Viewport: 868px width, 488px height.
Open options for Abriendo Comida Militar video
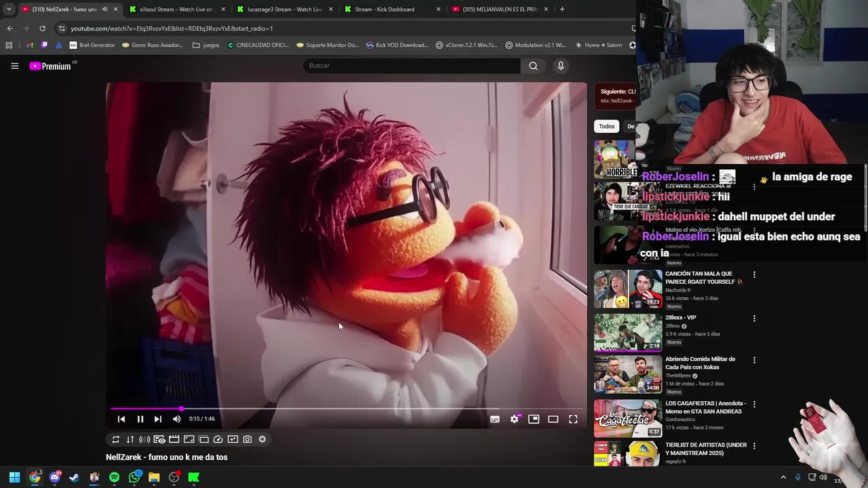click(754, 360)
